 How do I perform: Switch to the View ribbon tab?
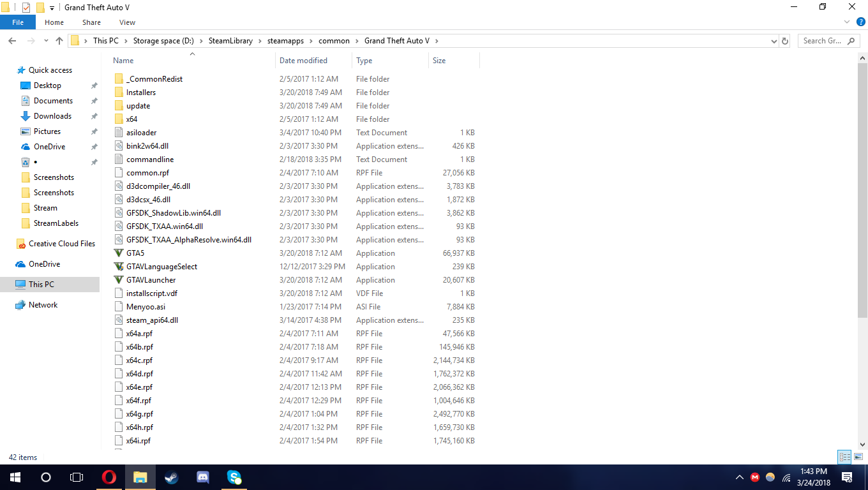(127, 22)
